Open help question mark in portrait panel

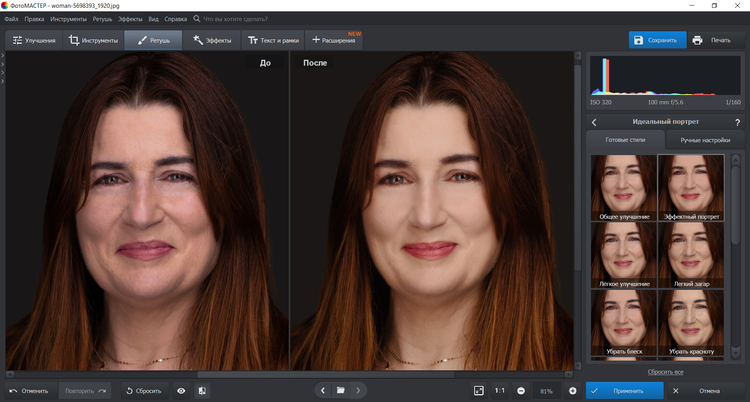(737, 122)
